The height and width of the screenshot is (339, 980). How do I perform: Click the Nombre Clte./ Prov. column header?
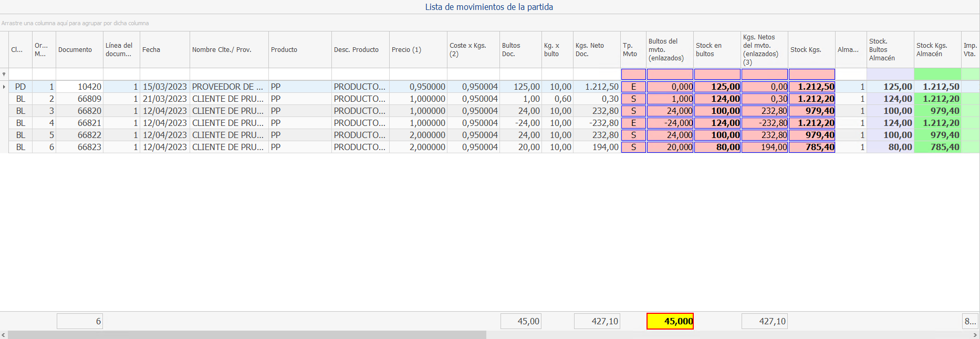tap(229, 50)
